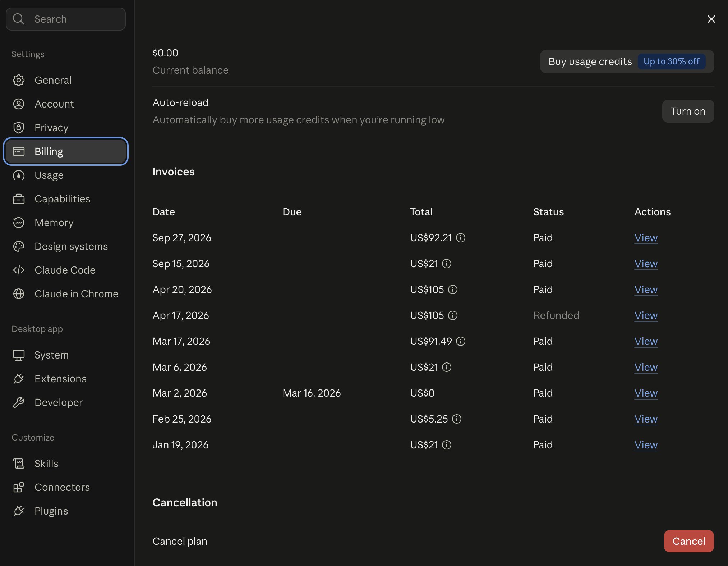728x566 pixels.
Task: Click the Capabilities briefcase icon
Action: click(x=19, y=199)
